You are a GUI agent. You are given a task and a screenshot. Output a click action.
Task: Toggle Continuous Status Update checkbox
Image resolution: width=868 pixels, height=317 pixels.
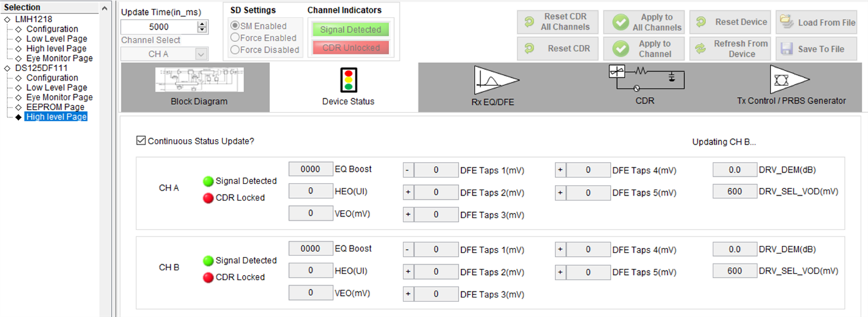point(141,141)
